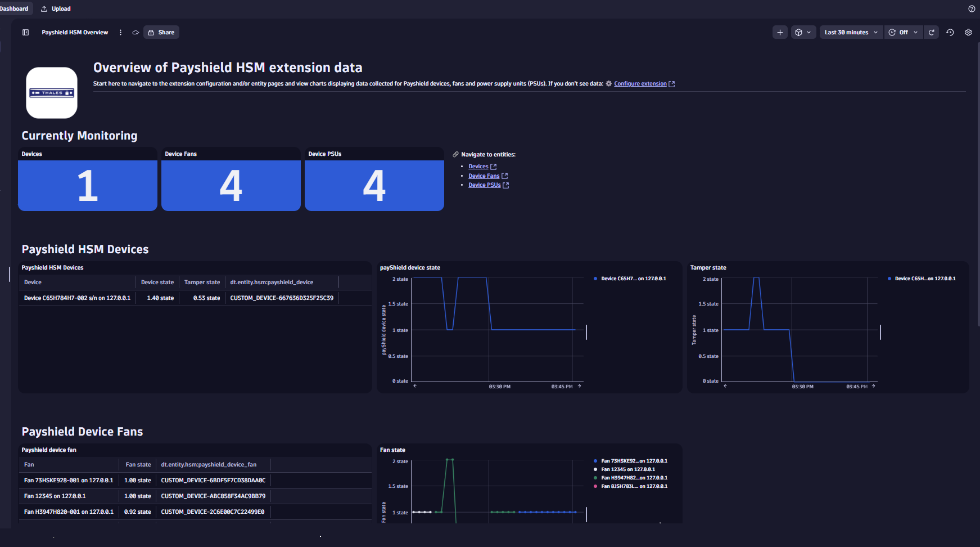Select row Fan 12345 on 127.0.0.1
Screen dimensions: 980x547
(195, 496)
